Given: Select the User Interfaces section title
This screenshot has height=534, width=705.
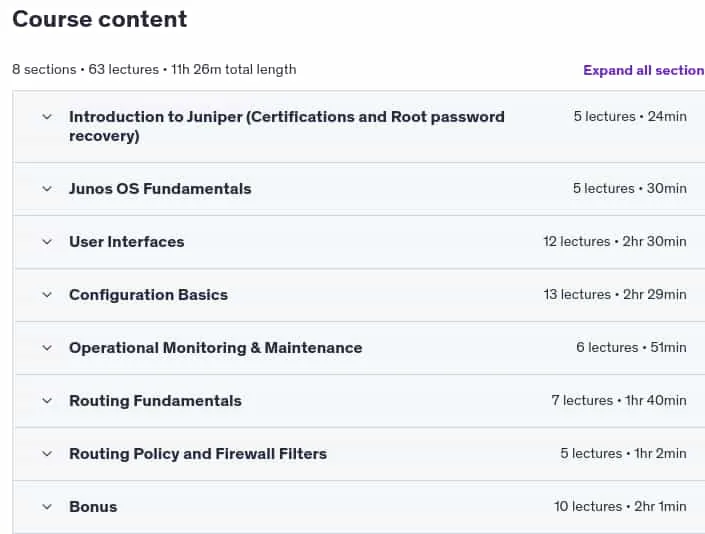Looking at the screenshot, I should click(x=127, y=242).
